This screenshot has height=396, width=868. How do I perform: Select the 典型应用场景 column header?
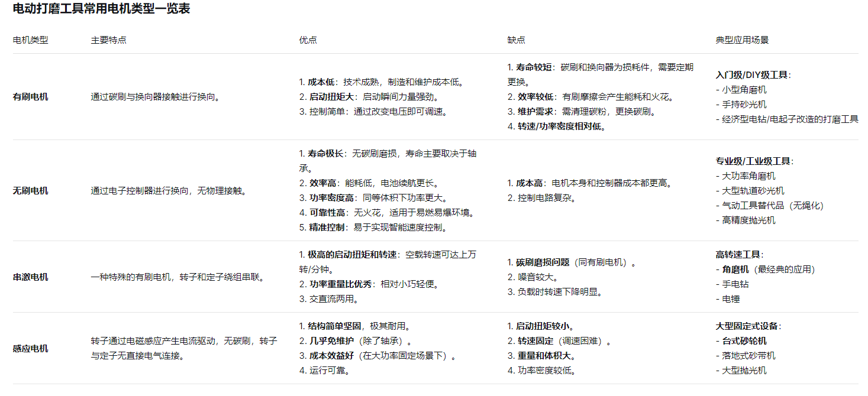(x=742, y=40)
